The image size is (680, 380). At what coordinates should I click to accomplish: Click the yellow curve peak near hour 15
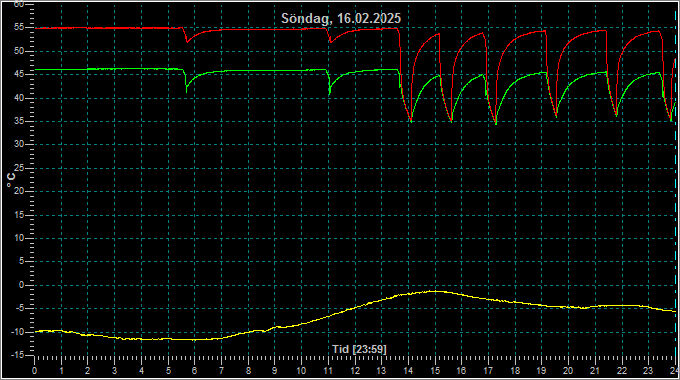[436, 292]
